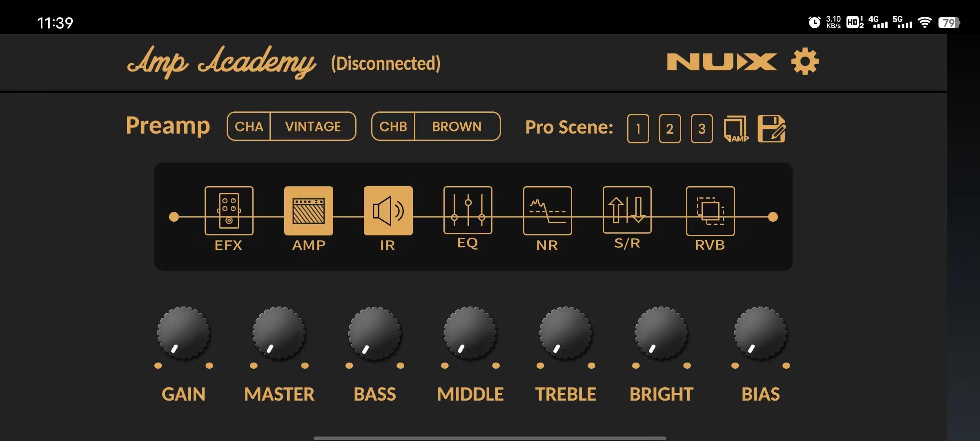Tap the 11:39 clock in status bar
This screenshot has width=980, height=441.
click(55, 23)
